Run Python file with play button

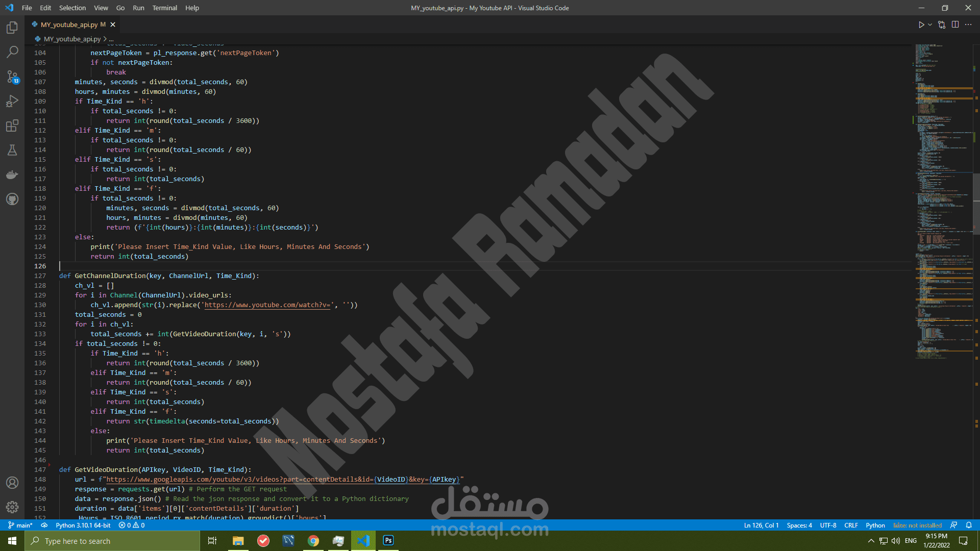(921, 24)
